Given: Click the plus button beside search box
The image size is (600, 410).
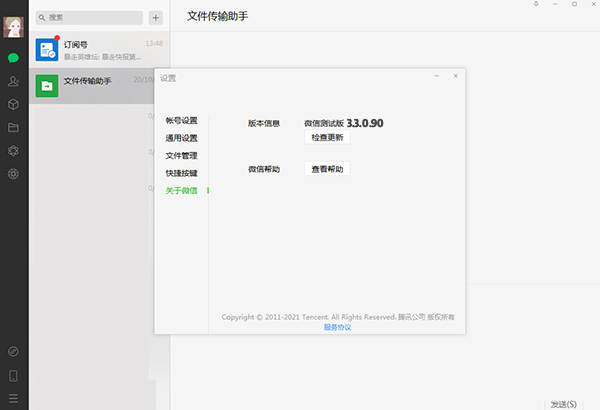Looking at the screenshot, I should pos(155,18).
